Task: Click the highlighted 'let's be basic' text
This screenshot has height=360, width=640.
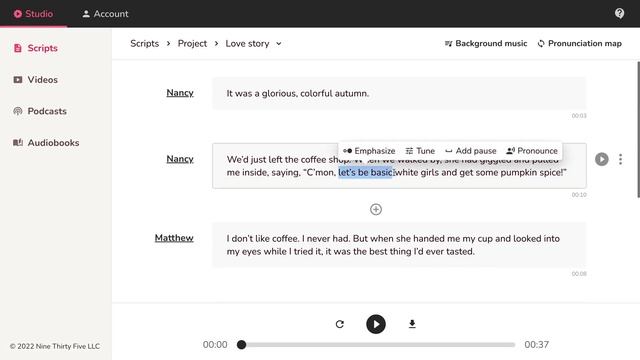Action: 365,172
